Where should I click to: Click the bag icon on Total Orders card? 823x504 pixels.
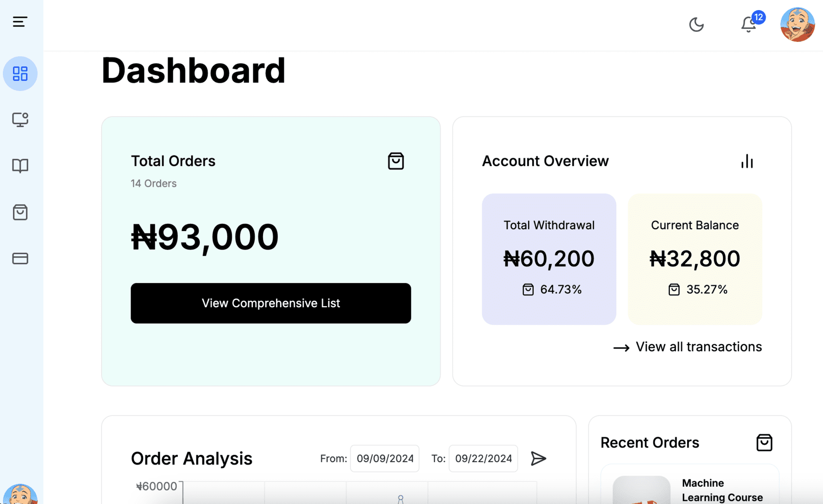click(x=396, y=161)
